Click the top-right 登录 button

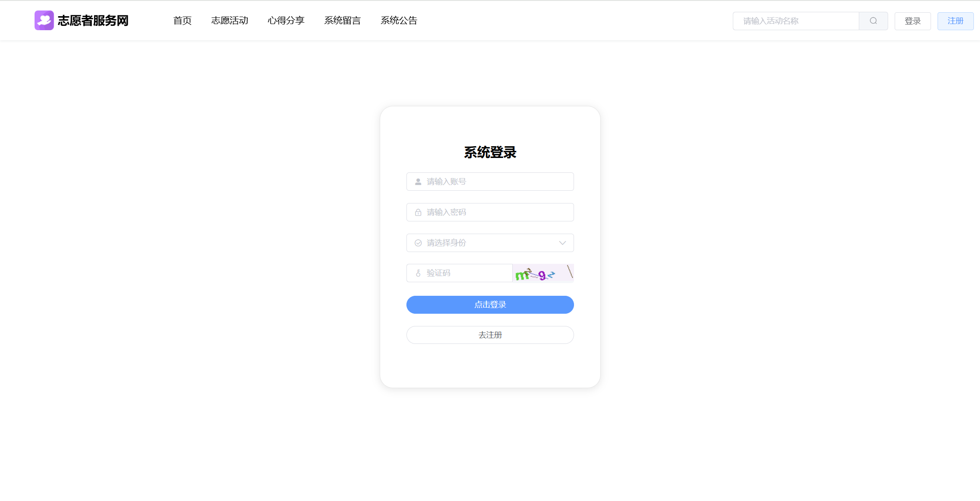[913, 21]
